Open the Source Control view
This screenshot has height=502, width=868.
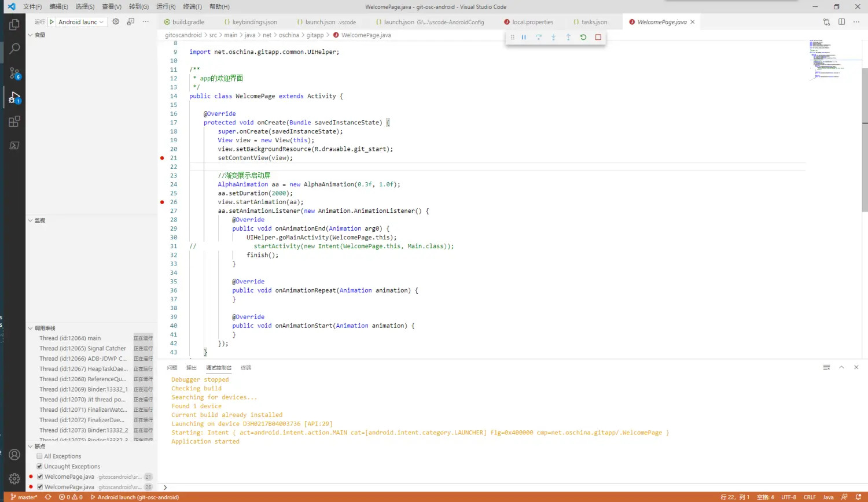pyautogui.click(x=14, y=73)
